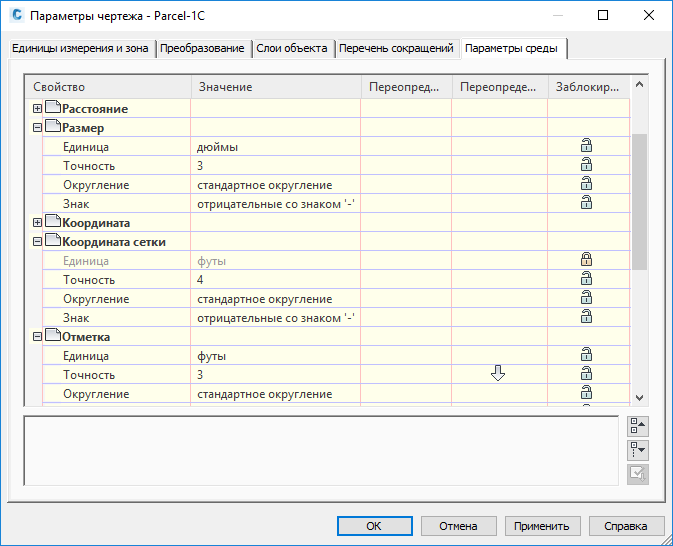Click the lock icon for Размер Точность
The height and width of the screenshot is (546, 673).
click(587, 166)
